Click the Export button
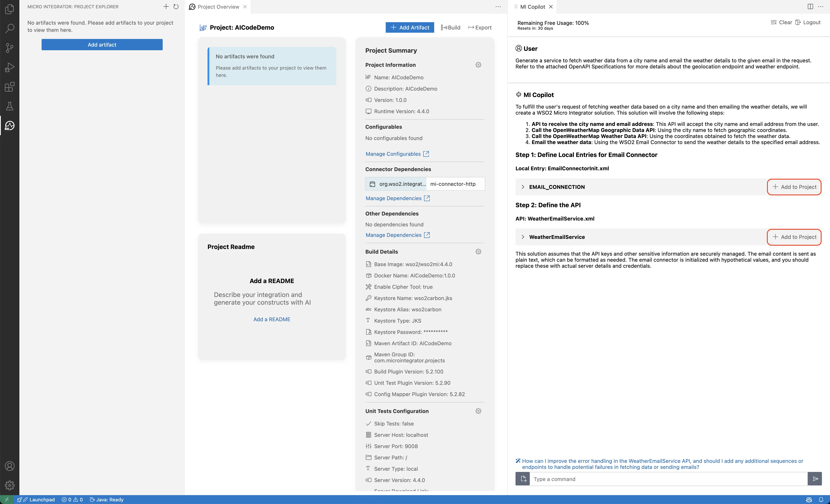Viewport: 830px width, 504px height. pyautogui.click(x=480, y=27)
